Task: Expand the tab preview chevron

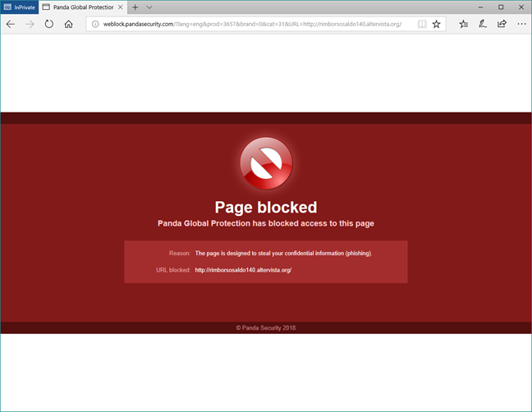Action: click(149, 7)
